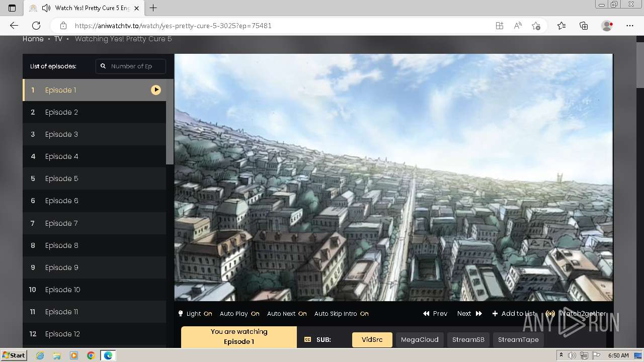
Task: Select Episode 2 in the list
Action: click(95, 112)
